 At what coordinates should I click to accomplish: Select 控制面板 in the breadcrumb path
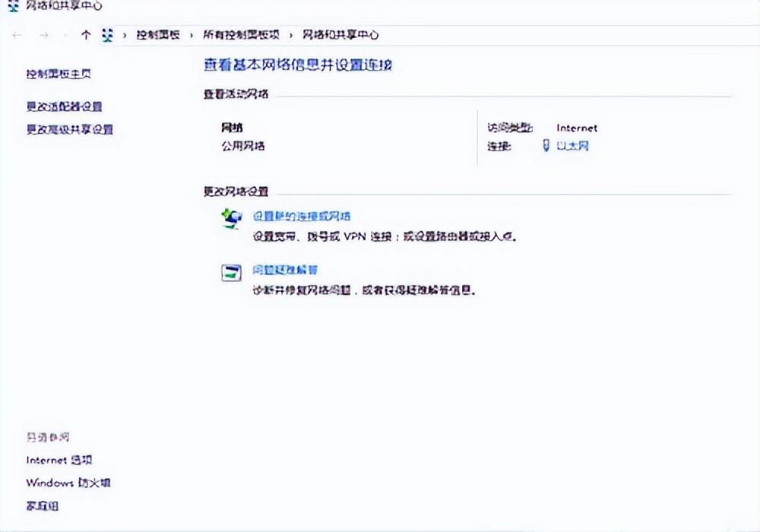click(157, 35)
